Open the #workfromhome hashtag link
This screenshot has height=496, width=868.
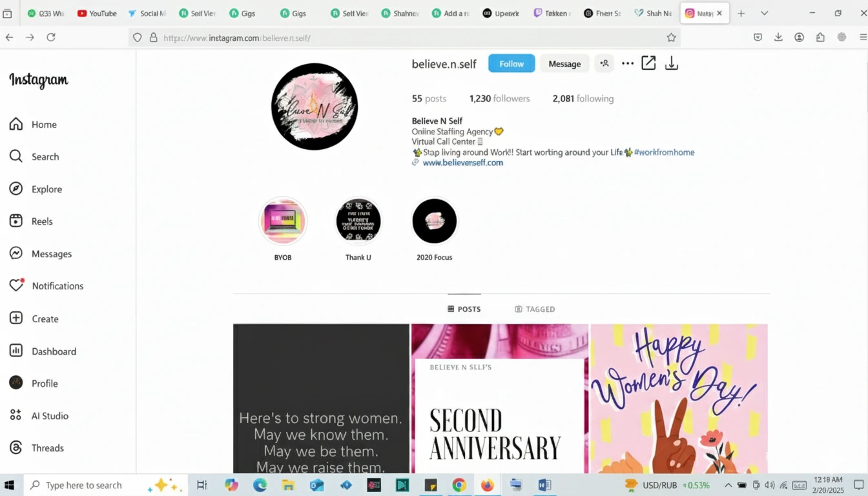tap(665, 152)
